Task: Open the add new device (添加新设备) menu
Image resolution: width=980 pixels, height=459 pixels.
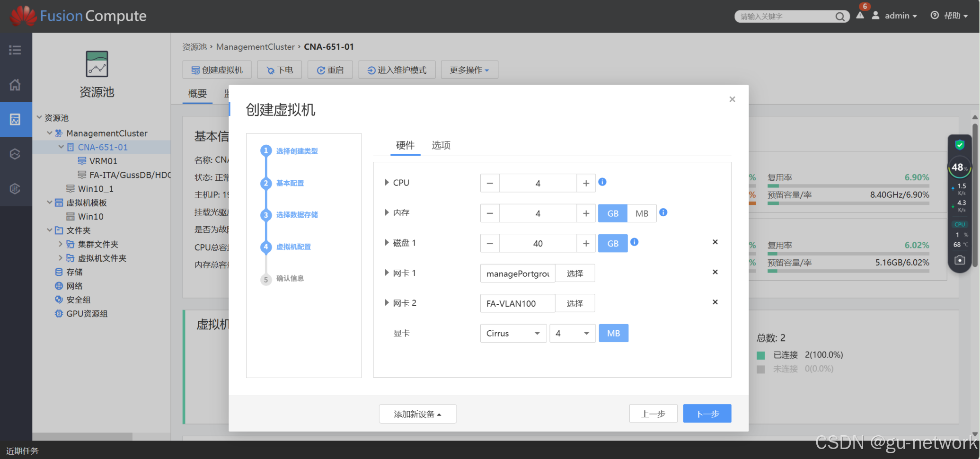Action: 417,414
